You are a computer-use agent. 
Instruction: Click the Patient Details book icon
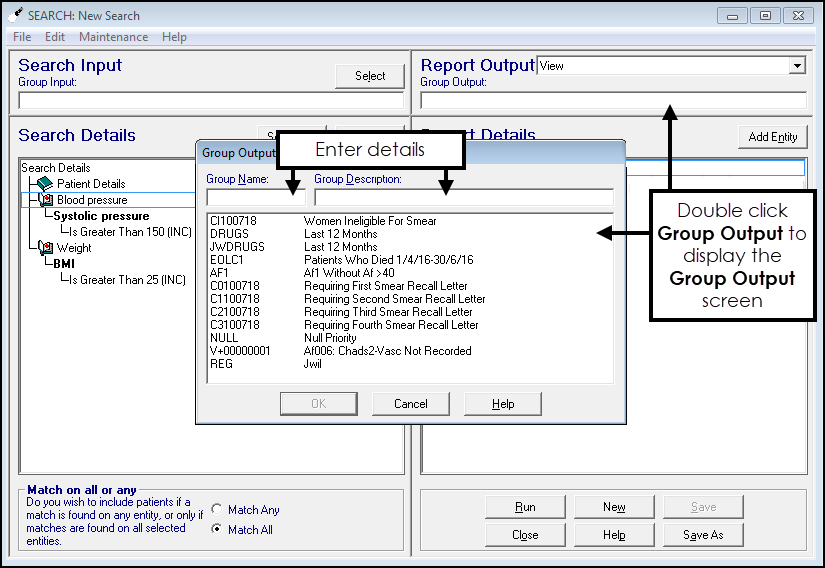(44, 184)
